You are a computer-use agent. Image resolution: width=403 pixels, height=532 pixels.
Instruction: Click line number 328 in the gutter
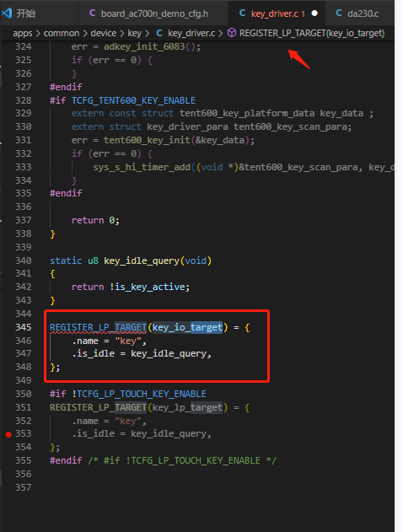(x=24, y=100)
